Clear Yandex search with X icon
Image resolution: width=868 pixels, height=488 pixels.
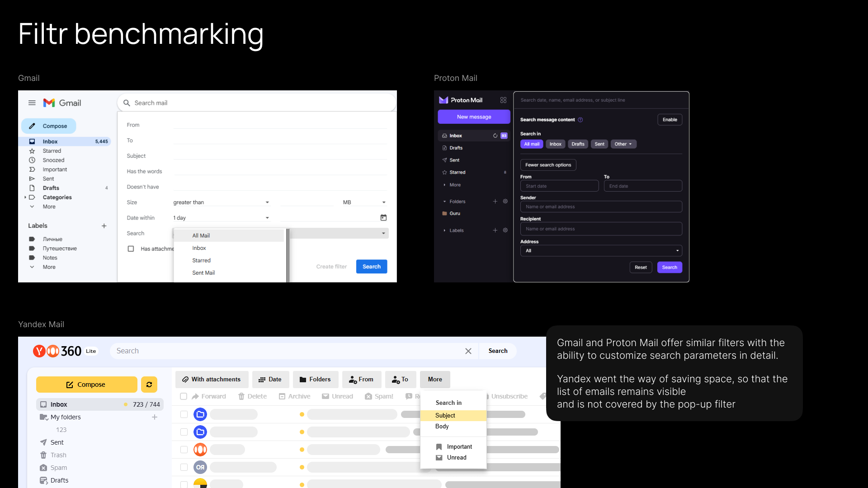click(468, 351)
